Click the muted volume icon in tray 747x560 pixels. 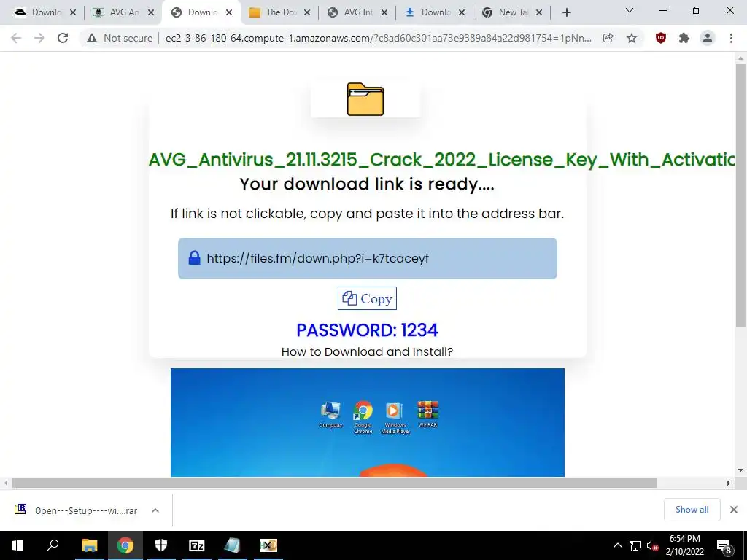click(x=653, y=545)
